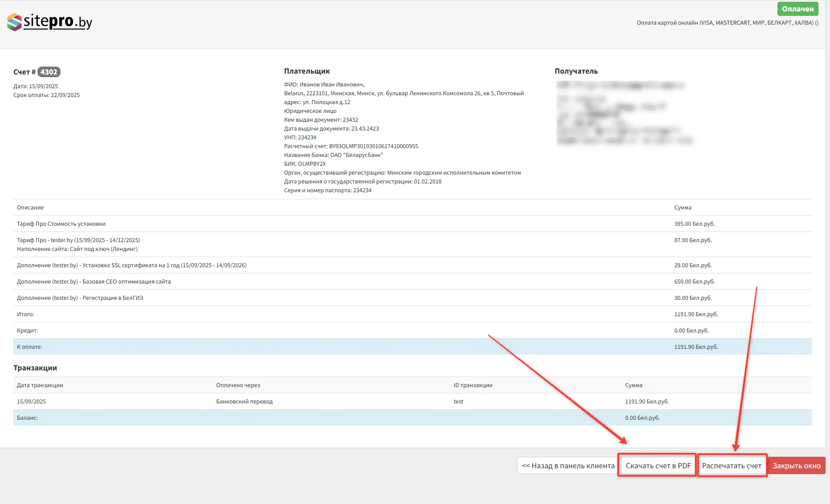Click the SSL сертификата line item
Viewport: 830px width, 504px height.
pos(131,265)
